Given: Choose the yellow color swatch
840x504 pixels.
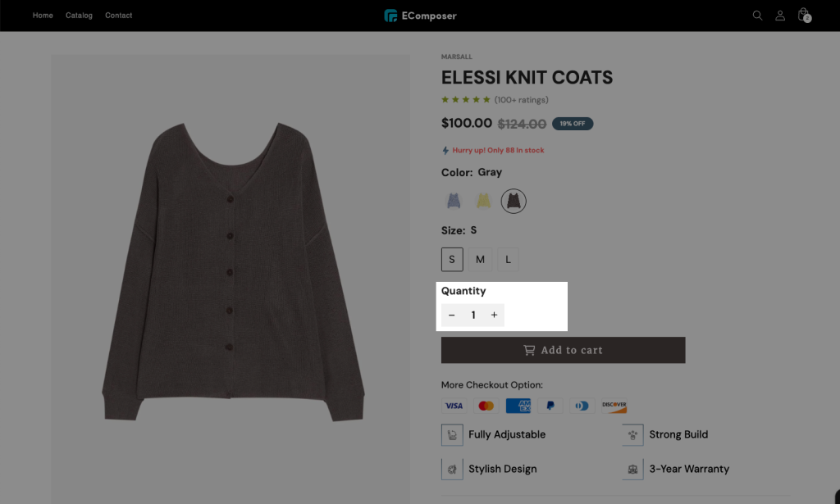Looking at the screenshot, I should click(484, 201).
